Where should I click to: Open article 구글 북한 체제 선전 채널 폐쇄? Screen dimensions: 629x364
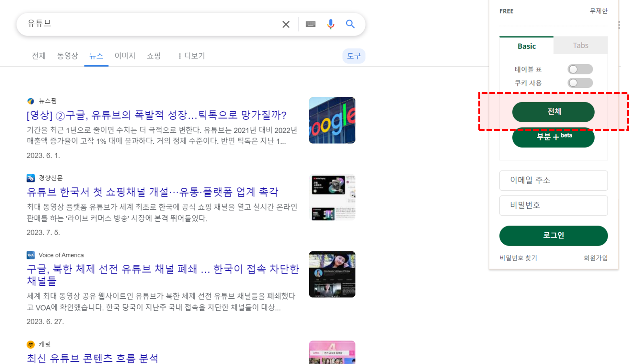pos(163,274)
